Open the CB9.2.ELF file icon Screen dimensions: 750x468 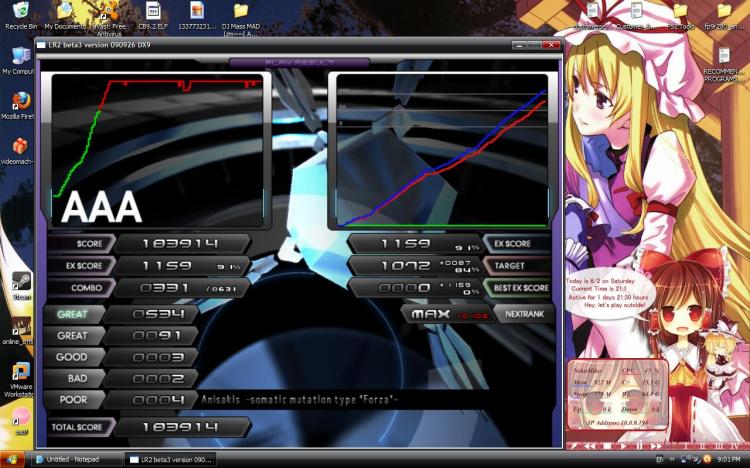[153, 12]
